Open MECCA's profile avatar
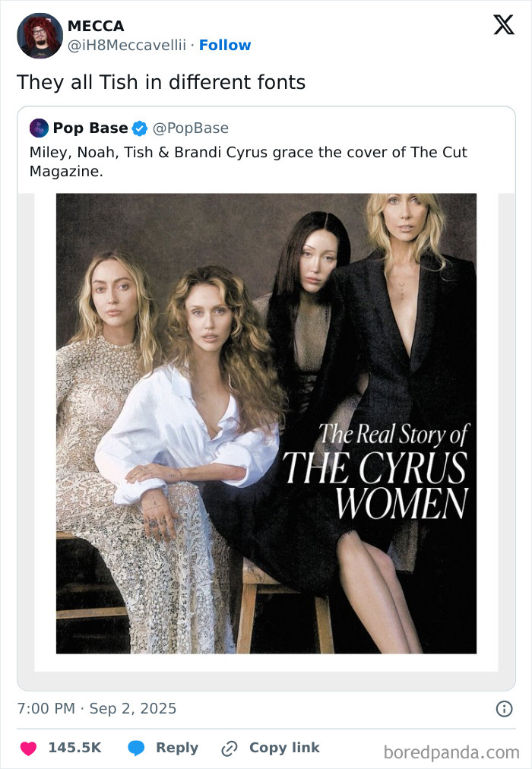This screenshot has height=769, width=532. 40,36
